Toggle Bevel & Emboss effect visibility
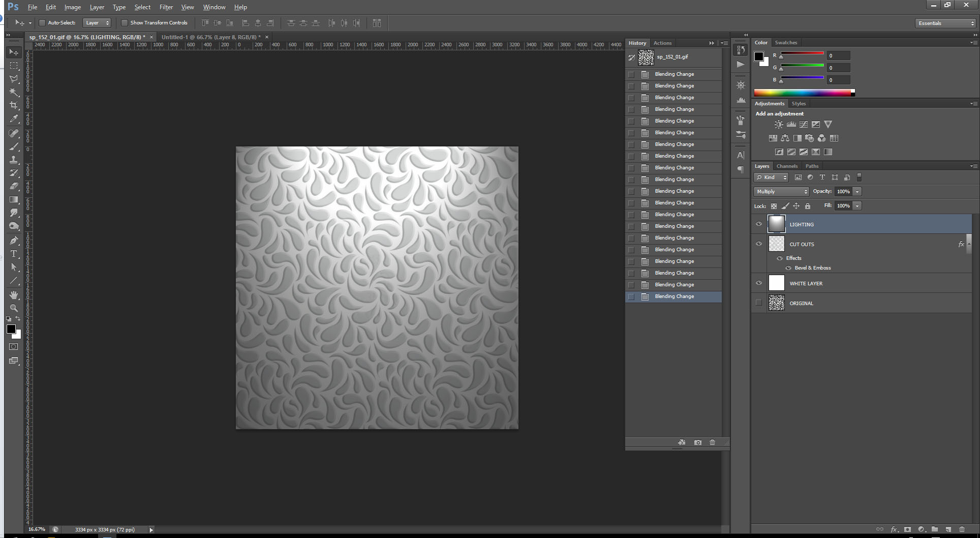 tap(788, 268)
